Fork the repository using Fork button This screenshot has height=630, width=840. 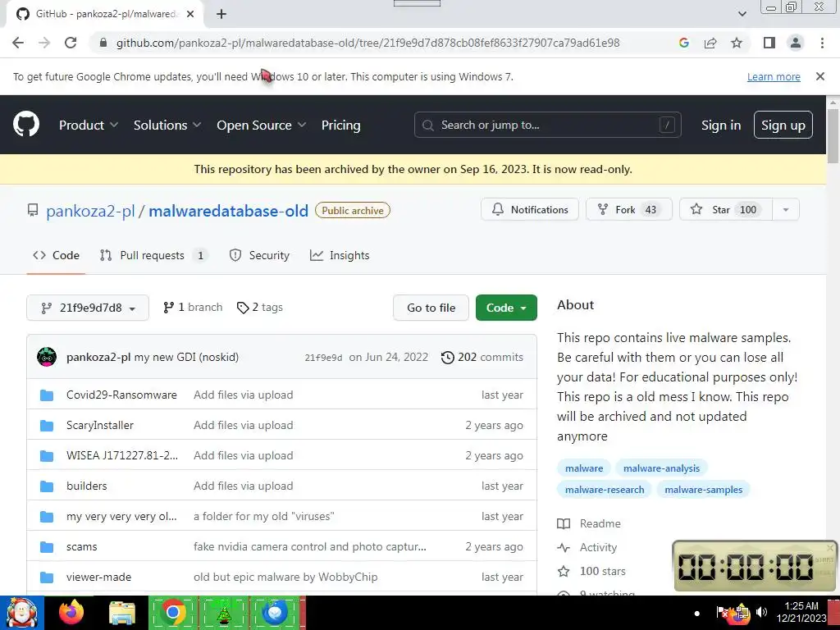pos(629,209)
